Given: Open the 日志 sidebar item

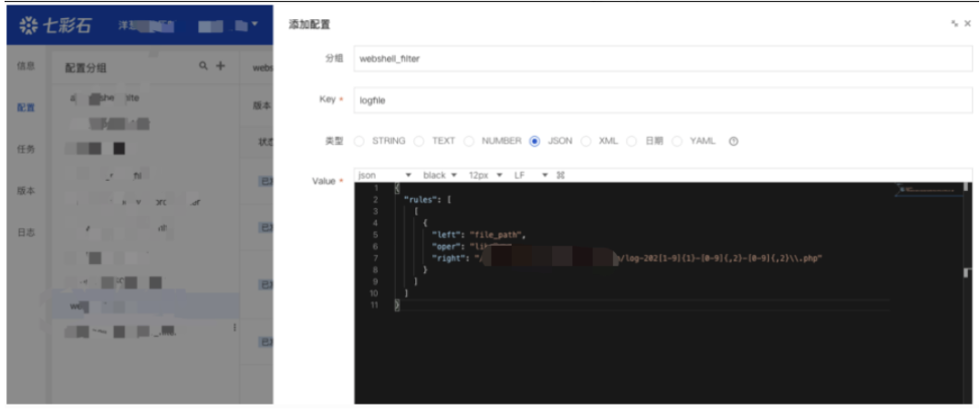Looking at the screenshot, I should pyautogui.click(x=26, y=233).
